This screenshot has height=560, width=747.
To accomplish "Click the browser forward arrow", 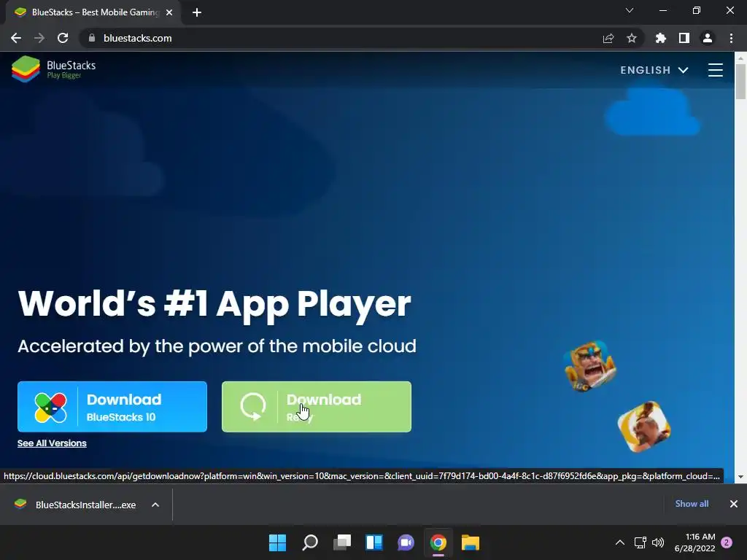I will click(39, 38).
